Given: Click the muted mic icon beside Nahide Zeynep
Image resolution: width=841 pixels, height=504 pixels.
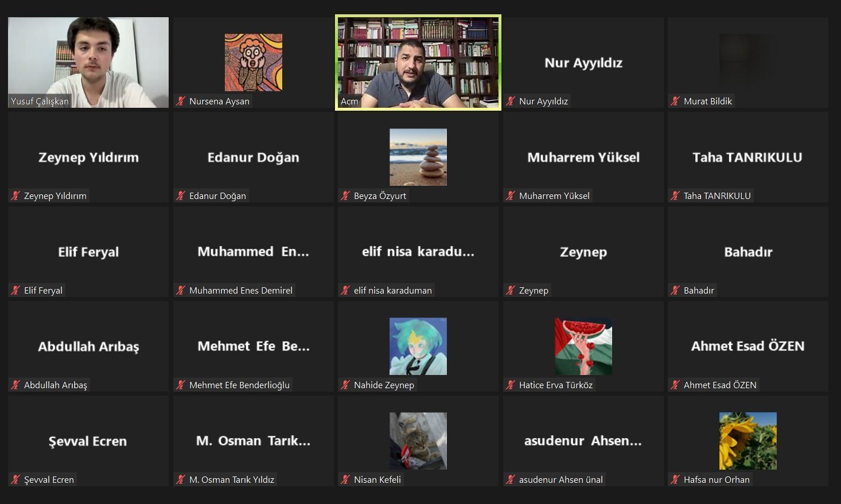Looking at the screenshot, I should (x=345, y=385).
